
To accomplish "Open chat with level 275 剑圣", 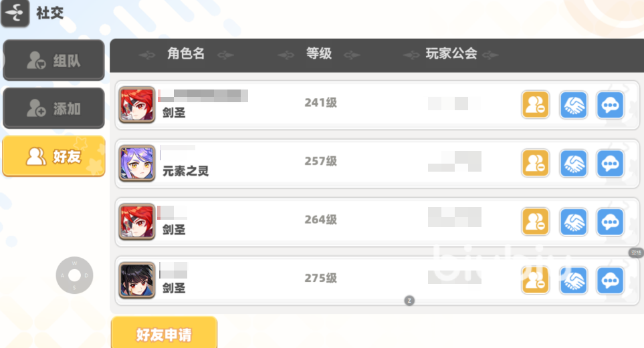I will (610, 281).
